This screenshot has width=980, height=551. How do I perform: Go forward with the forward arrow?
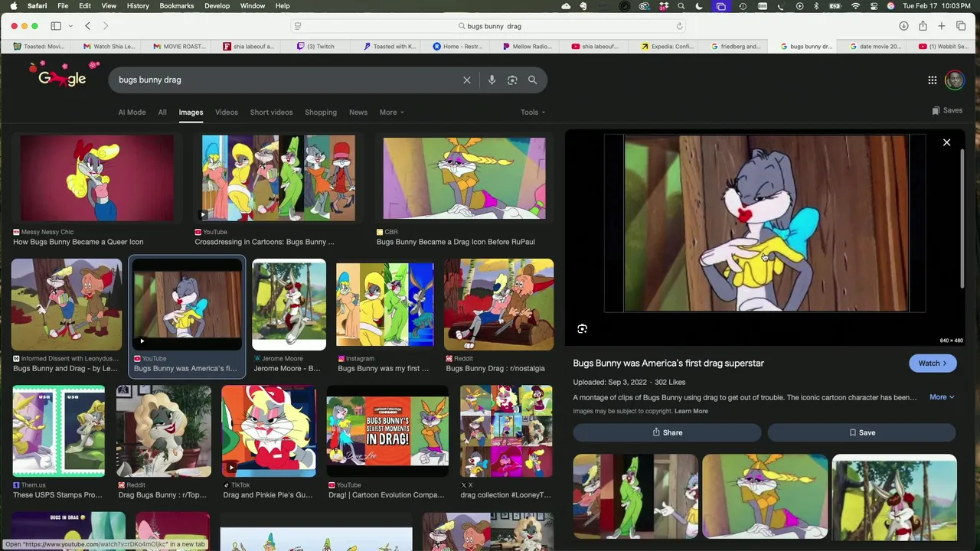coord(106,26)
